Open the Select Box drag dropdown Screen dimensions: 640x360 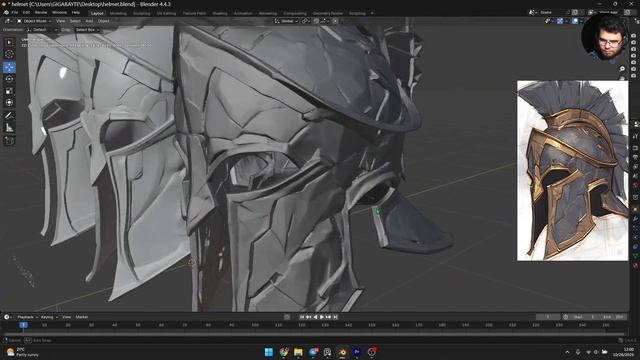tap(87, 30)
